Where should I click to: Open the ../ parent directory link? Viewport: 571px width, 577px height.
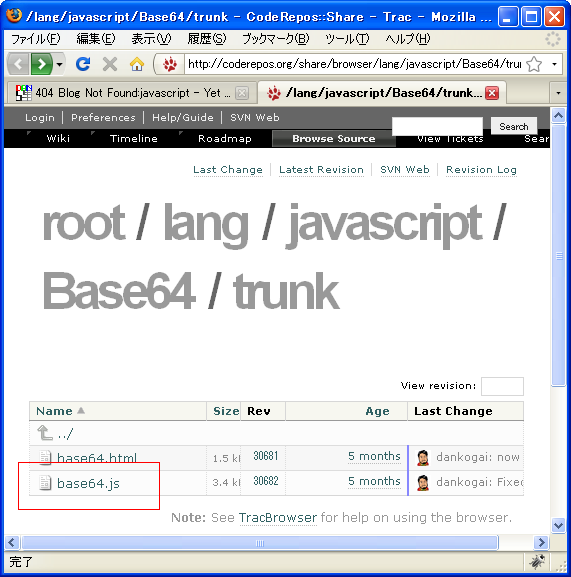[x=65, y=434]
